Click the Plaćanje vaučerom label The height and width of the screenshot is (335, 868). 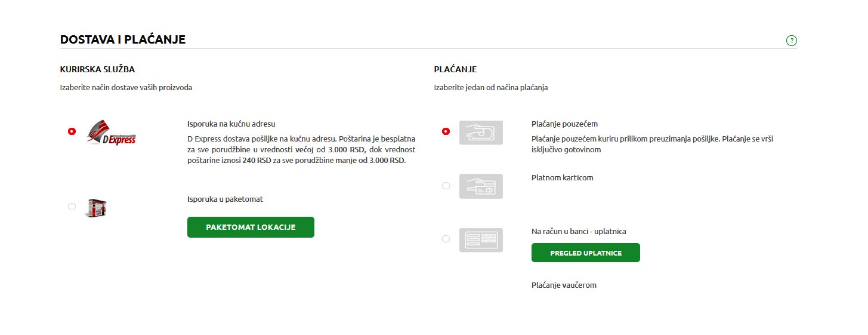[x=564, y=285]
